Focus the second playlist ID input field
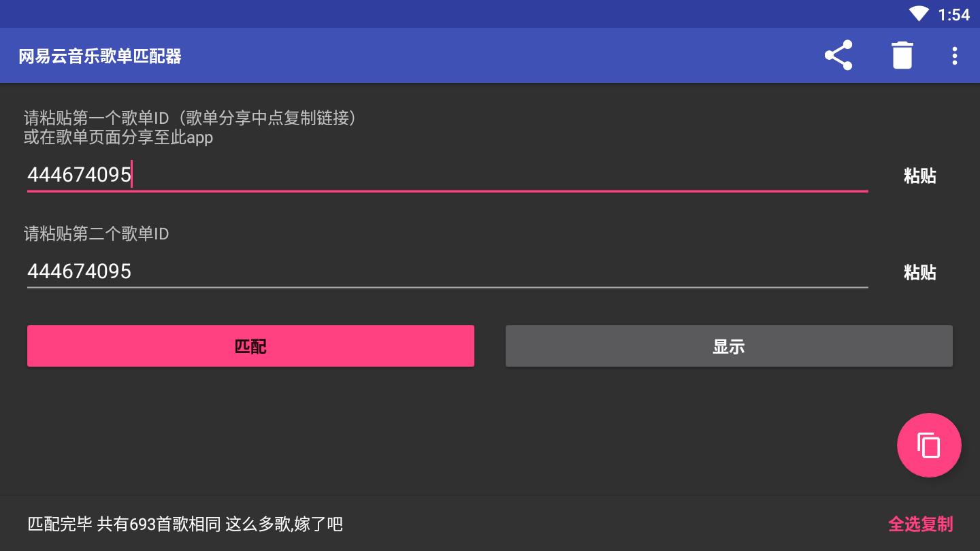The width and height of the screenshot is (980, 551). point(446,271)
